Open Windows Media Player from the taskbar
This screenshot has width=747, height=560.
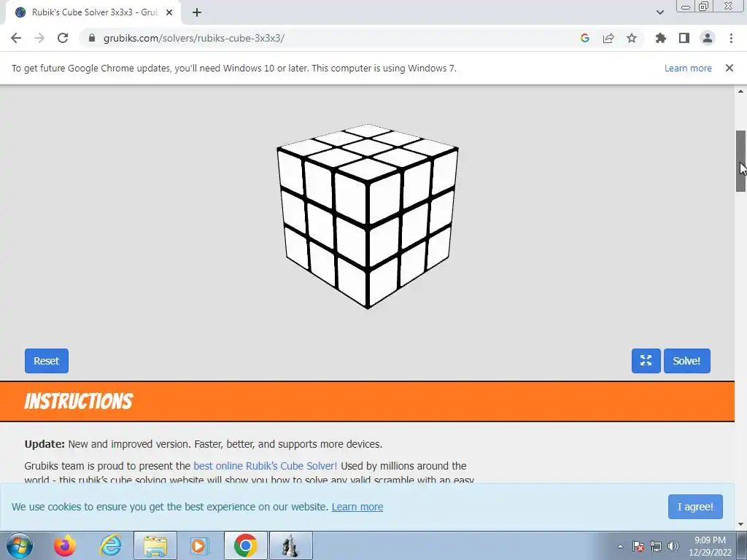tap(200, 545)
